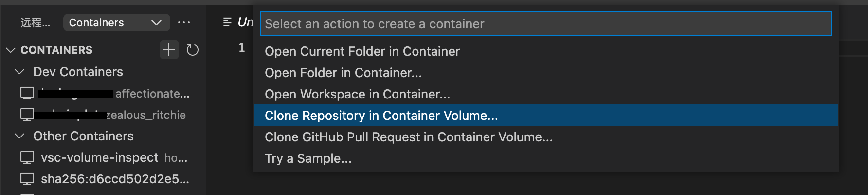Pick Clone GitHub Pull Request in Container Volume

[x=408, y=137]
